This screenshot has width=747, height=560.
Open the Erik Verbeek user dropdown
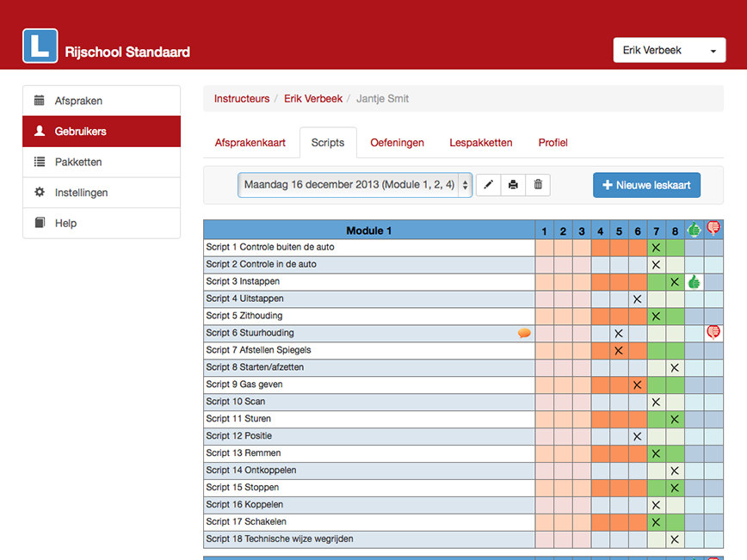point(669,51)
